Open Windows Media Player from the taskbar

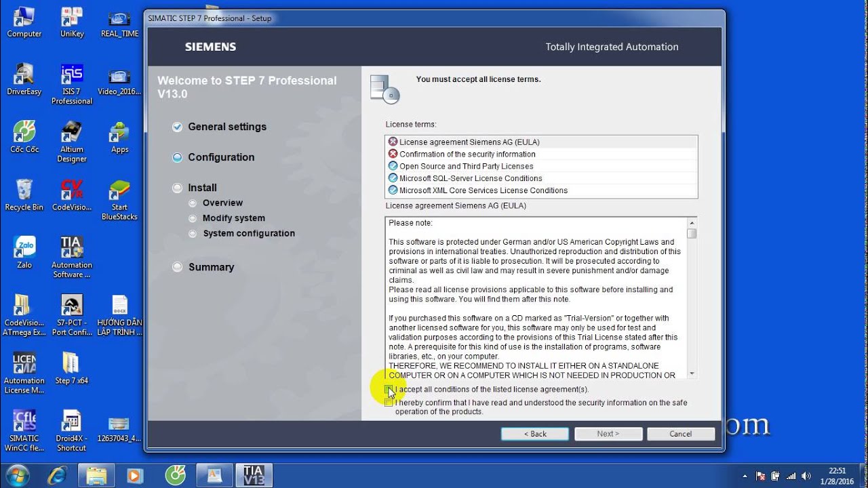136,475
